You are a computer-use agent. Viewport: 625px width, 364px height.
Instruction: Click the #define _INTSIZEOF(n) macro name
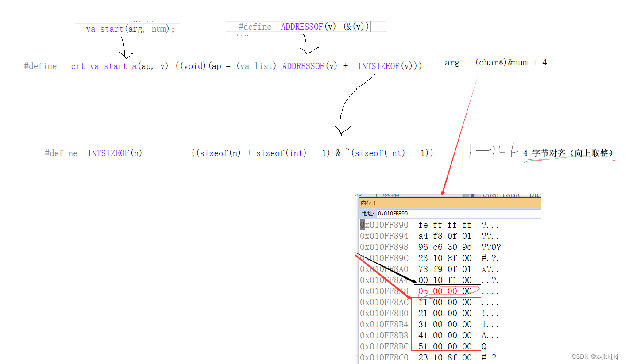93,153
